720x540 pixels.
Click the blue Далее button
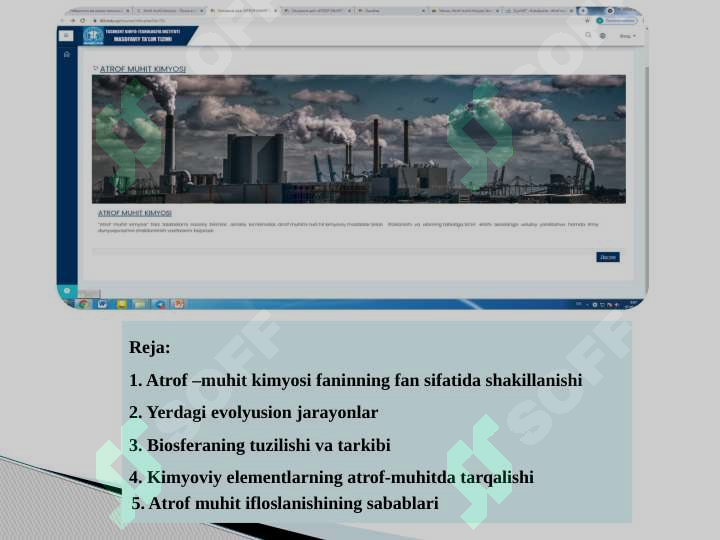(608, 257)
